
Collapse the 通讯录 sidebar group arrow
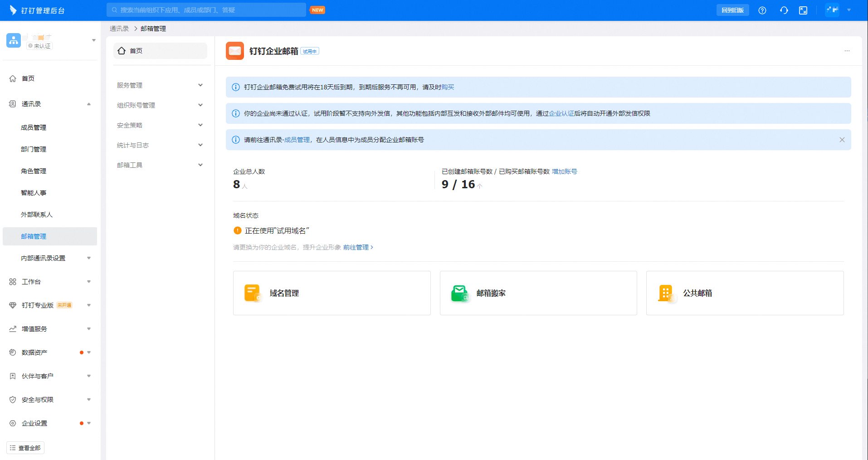point(89,104)
